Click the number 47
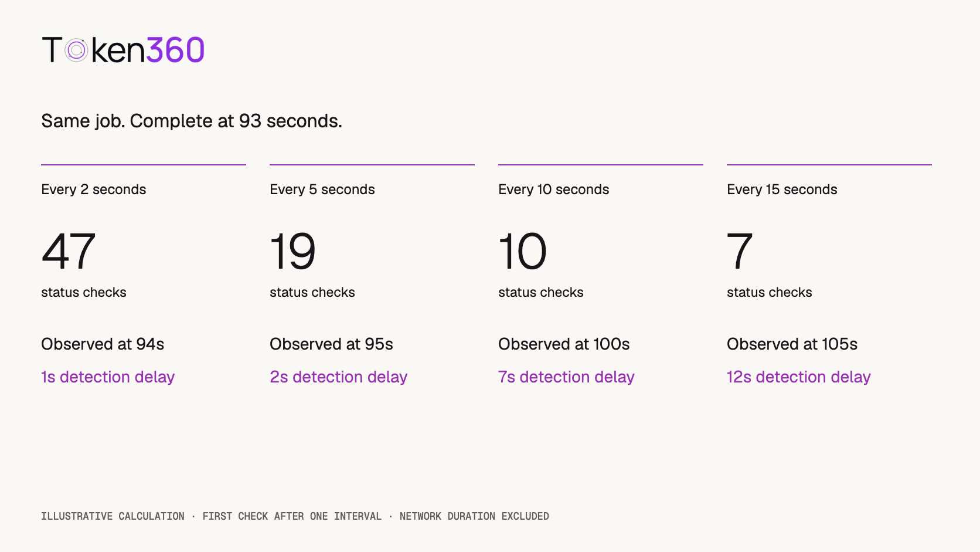The image size is (980, 552). click(69, 251)
